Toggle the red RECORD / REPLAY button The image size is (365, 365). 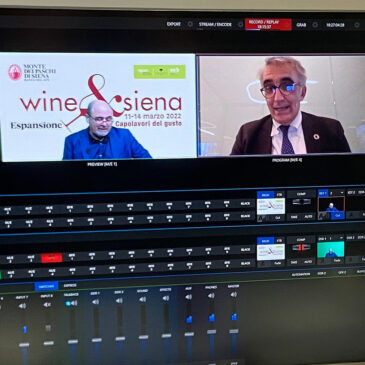[x=268, y=24]
